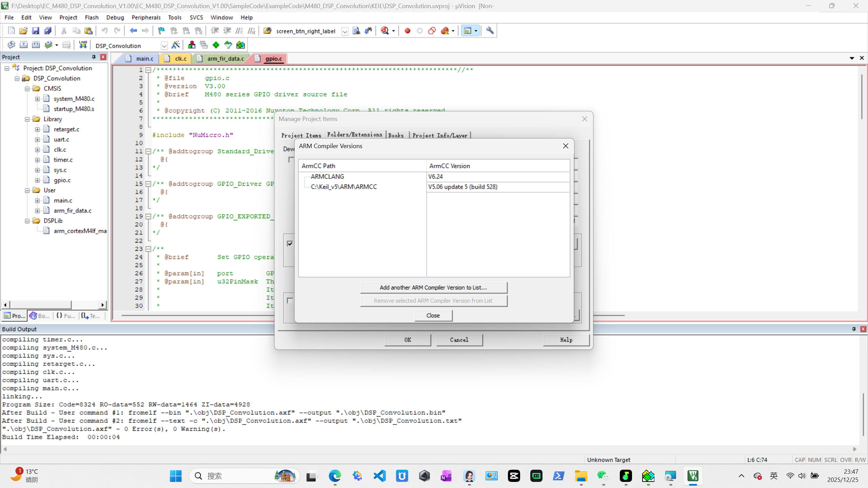Switch to the arm_fir_data.c editor tab
Screen dimensions: 868x488
[225, 59]
